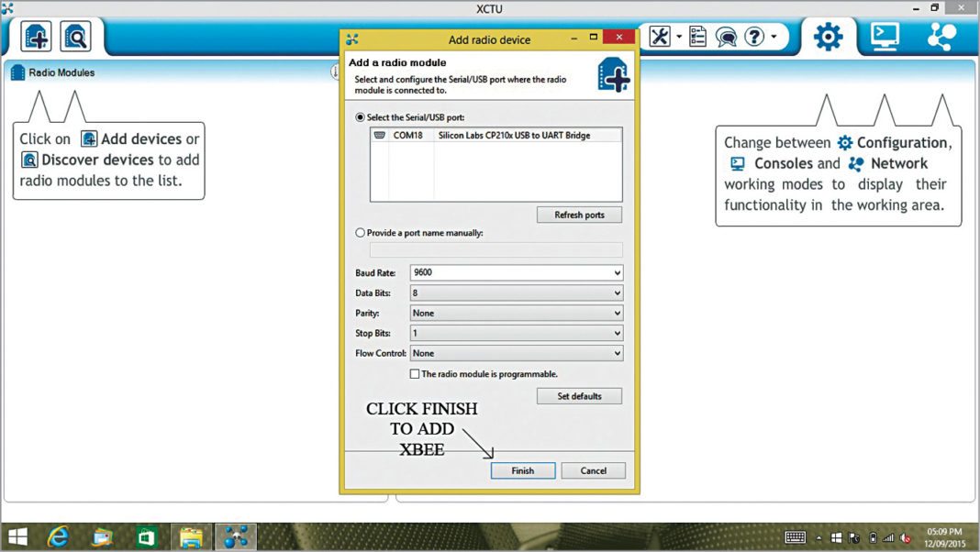Click the Discover devices toolbar icon
The width and height of the screenshot is (980, 552).
(75, 37)
